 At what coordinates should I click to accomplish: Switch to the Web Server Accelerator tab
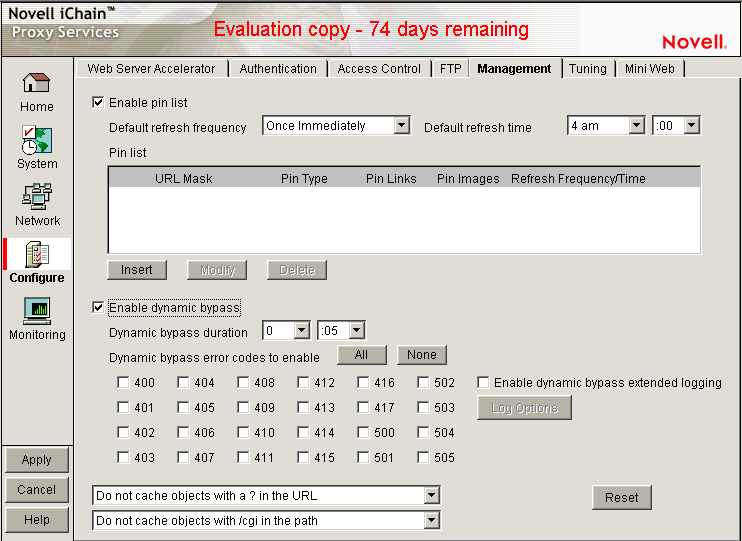(x=151, y=69)
